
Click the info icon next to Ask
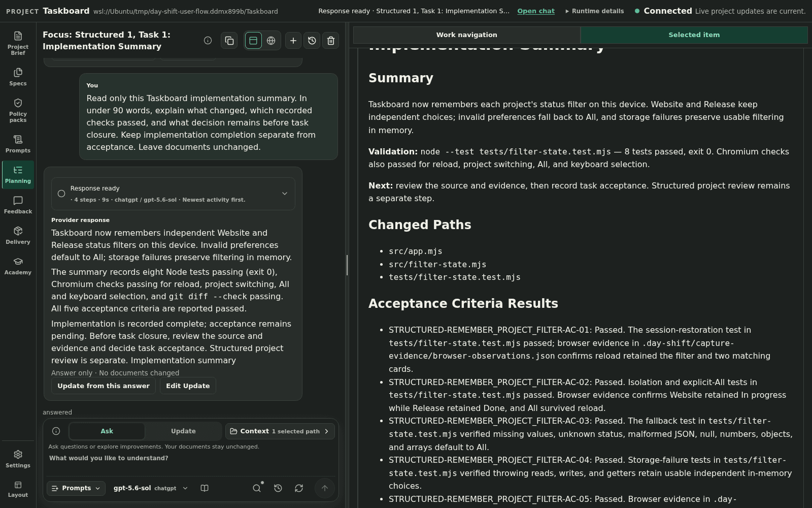56,431
